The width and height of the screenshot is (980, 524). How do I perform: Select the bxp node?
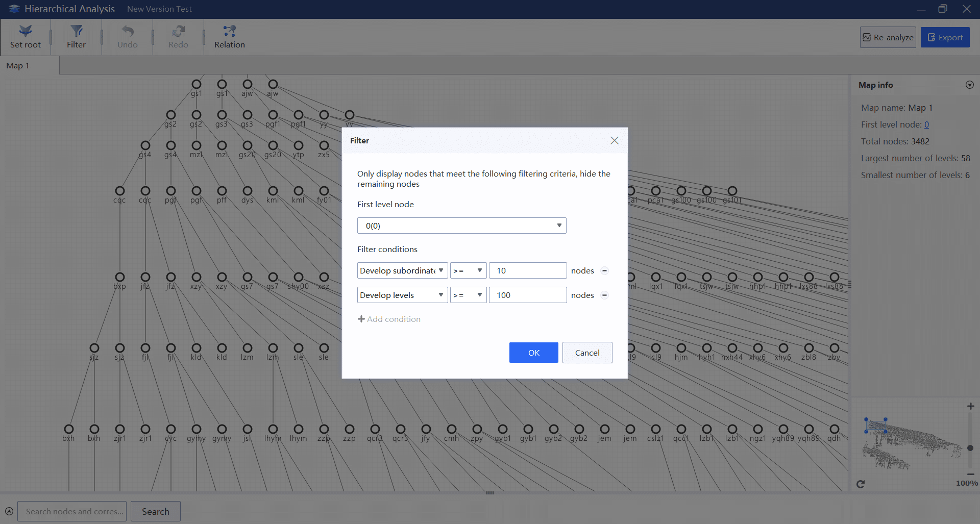120,278
